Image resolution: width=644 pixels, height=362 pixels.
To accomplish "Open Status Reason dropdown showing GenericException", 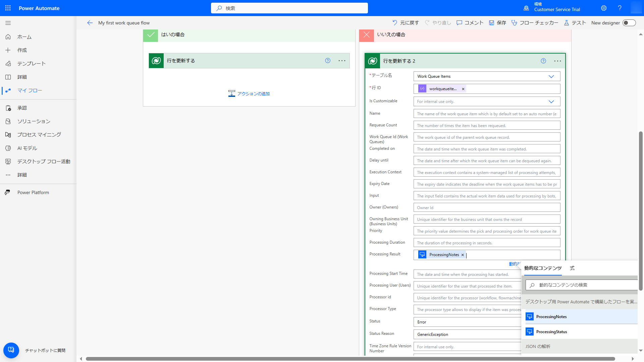I will 468,335.
